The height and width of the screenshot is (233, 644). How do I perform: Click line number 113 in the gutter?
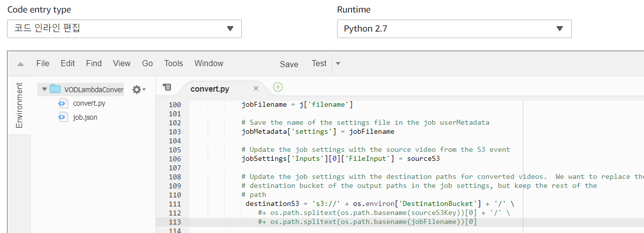(175, 222)
